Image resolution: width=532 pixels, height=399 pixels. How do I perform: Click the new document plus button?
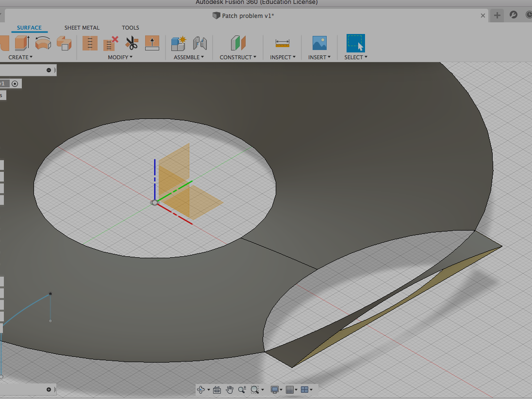coord(496,15)
